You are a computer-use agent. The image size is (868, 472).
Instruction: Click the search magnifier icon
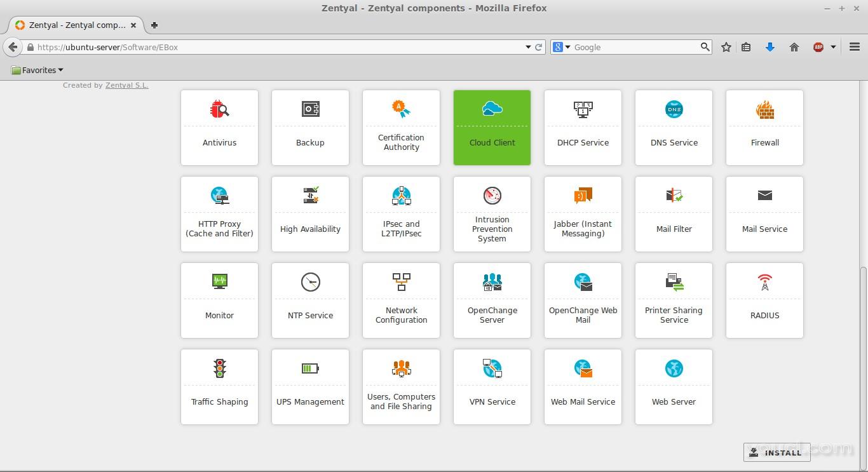point(705,47)
